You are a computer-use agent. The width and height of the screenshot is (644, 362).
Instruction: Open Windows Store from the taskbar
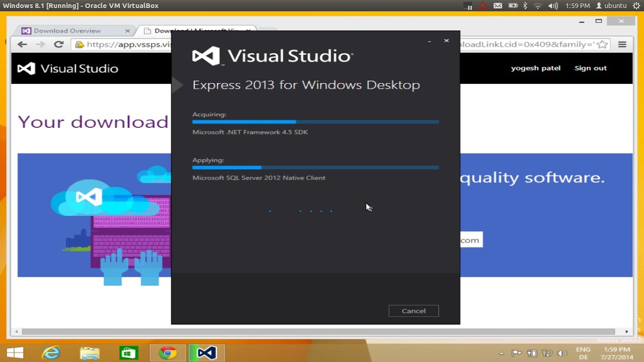(x=129, y=353)
